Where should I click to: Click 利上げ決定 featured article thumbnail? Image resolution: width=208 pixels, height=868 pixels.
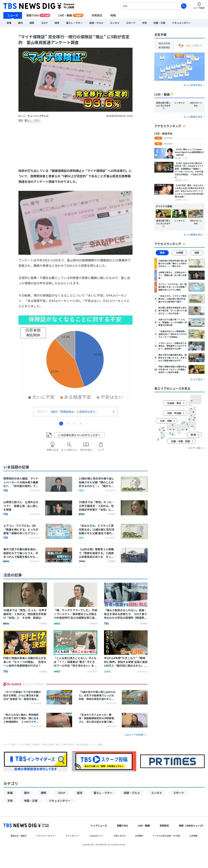(x=25, y=642)
